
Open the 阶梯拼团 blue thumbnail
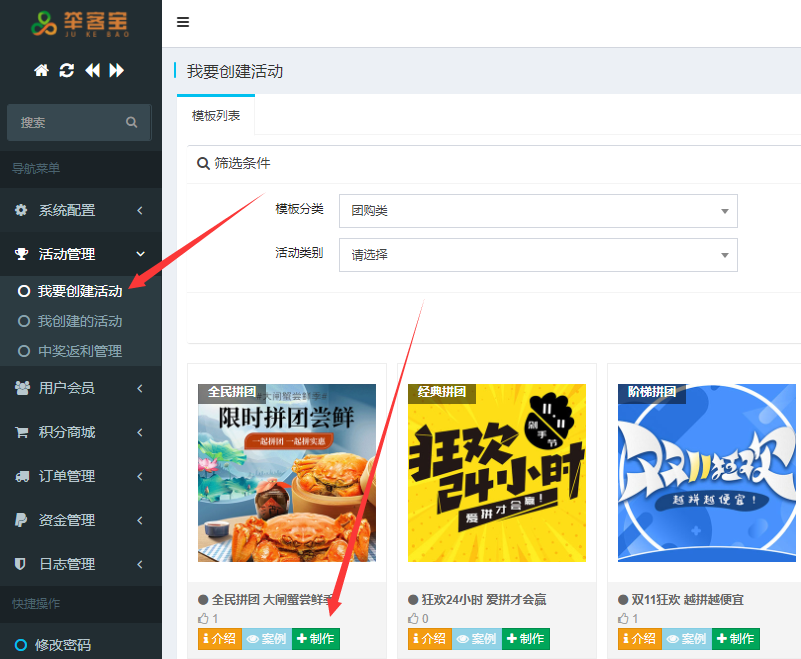click(x=707, y=473)
